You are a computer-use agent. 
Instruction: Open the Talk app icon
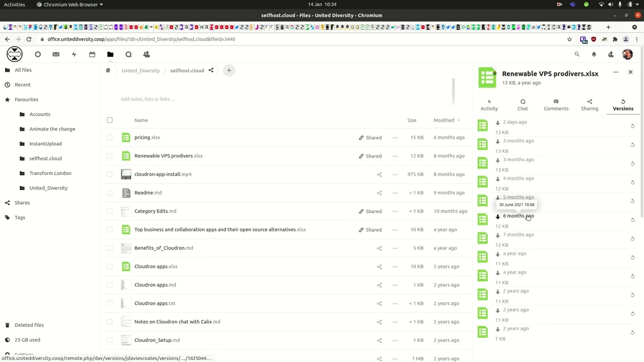[128, 54]
